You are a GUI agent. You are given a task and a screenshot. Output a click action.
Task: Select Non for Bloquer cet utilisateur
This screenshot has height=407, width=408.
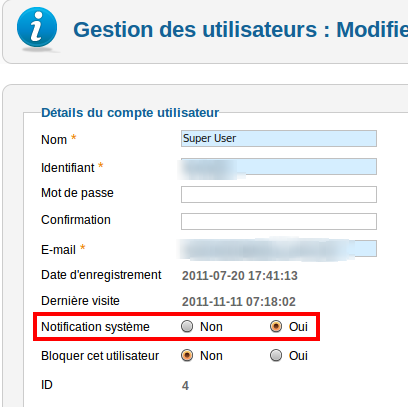pos(187,355)
